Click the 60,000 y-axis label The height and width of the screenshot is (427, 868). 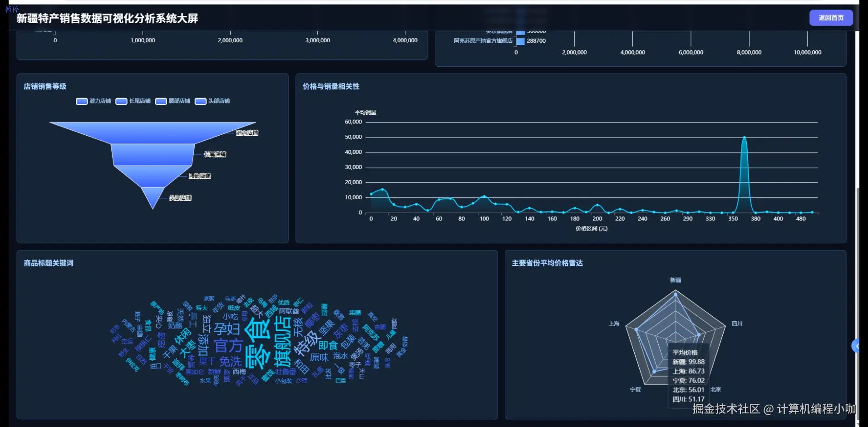353,122
